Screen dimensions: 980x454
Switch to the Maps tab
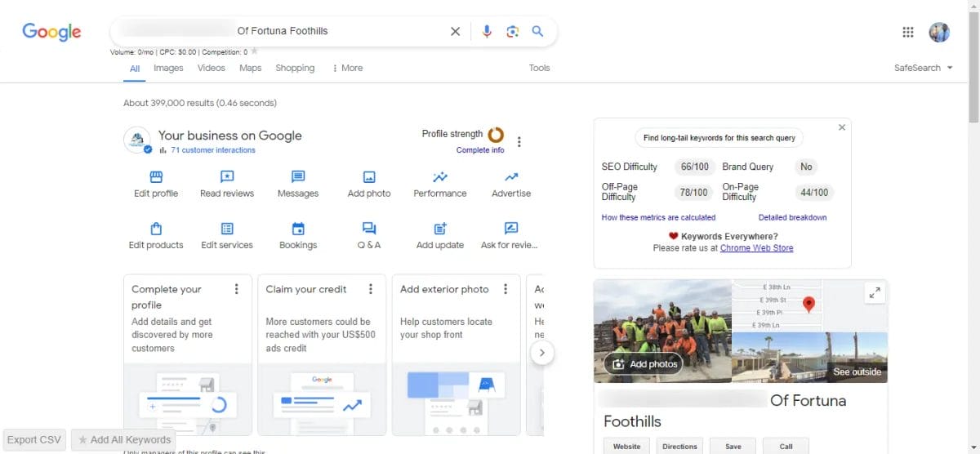point(250,68)
